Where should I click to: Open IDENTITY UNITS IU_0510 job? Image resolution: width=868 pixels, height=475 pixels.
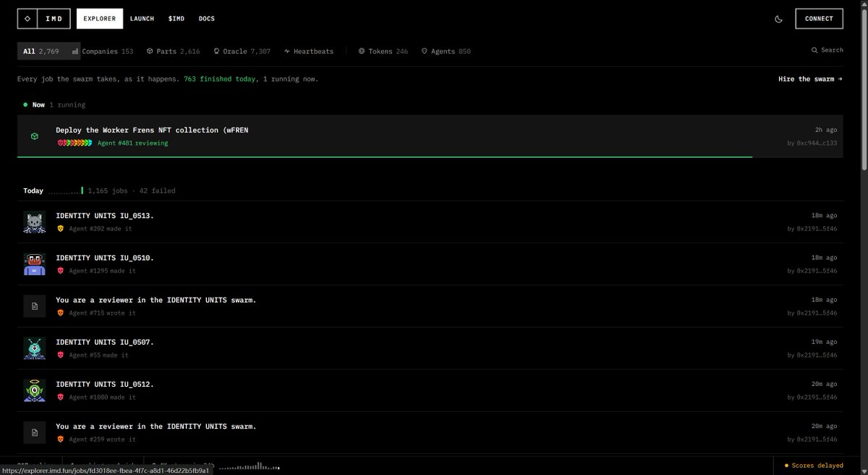(105, 258)
